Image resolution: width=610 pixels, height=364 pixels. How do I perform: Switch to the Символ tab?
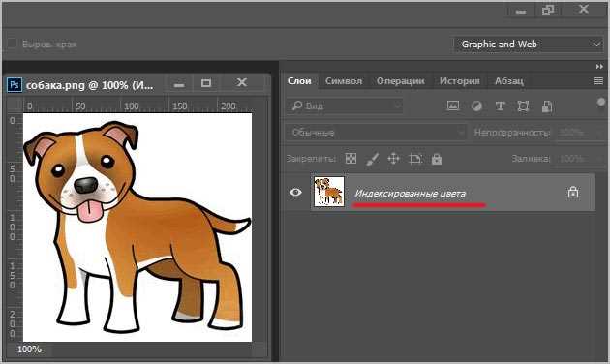click(344, 81)
